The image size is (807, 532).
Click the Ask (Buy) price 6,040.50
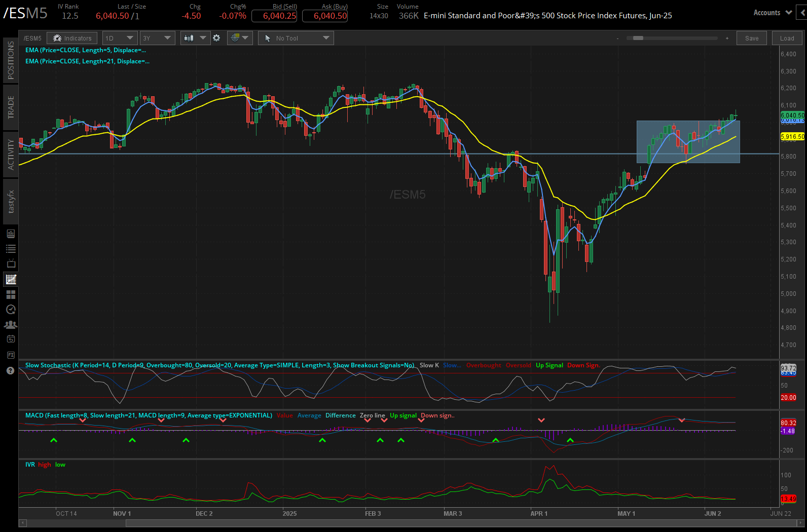tap(325, 16)
